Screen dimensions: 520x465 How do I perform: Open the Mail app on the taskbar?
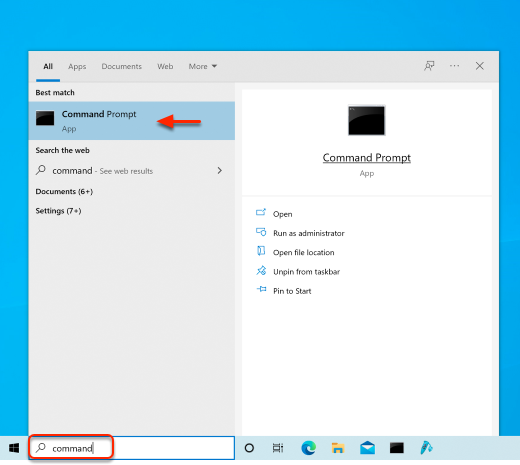click(367, 448)
